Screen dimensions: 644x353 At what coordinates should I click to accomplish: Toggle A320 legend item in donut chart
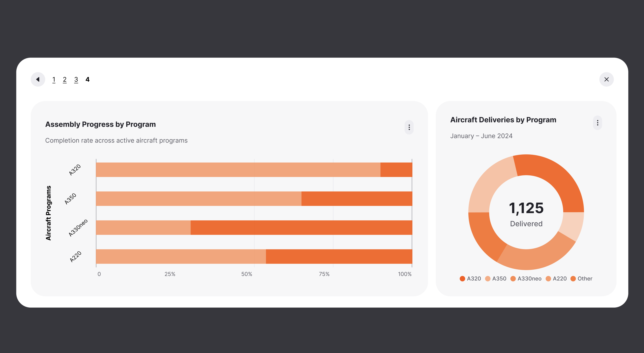pyautogui.click(x=470, y=278)
